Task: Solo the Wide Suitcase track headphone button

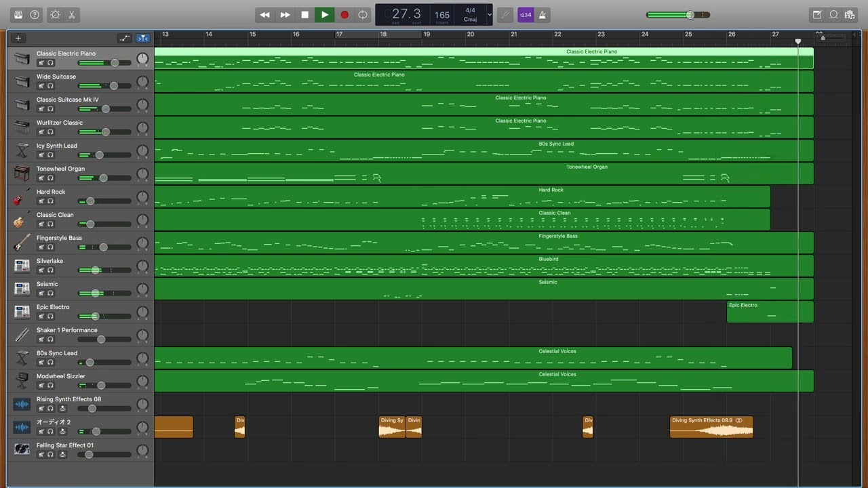Action: [x=50, y=86]
